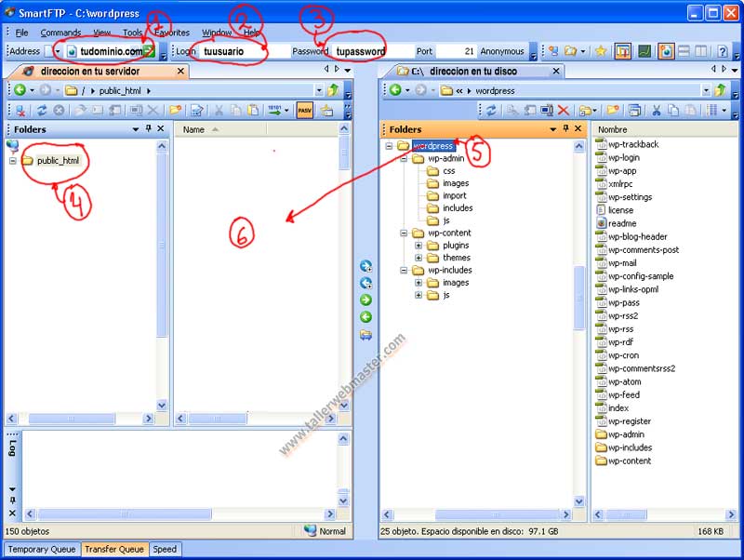Collapse the wp-admin folder in local tree
Viewport: 744px width, 560px height.
[404, 158]
